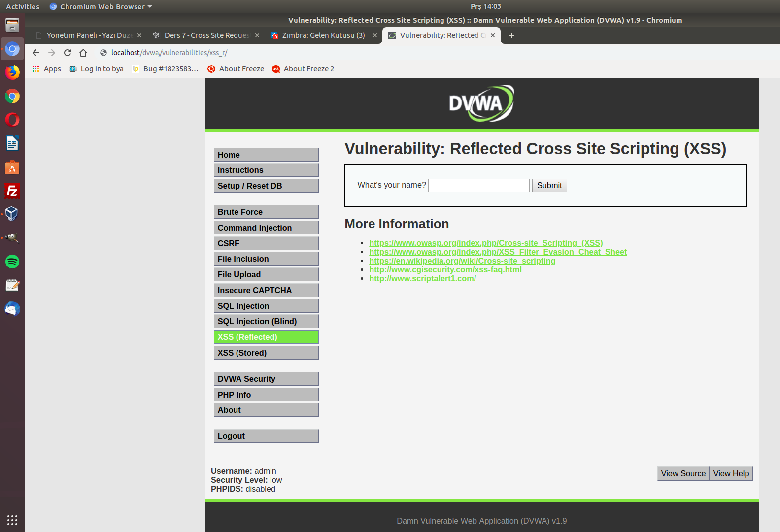The image size is (780, 532).
Task: Switch to Zimbra Gelen Kutusu tab
Action: [x=324, y=35]
